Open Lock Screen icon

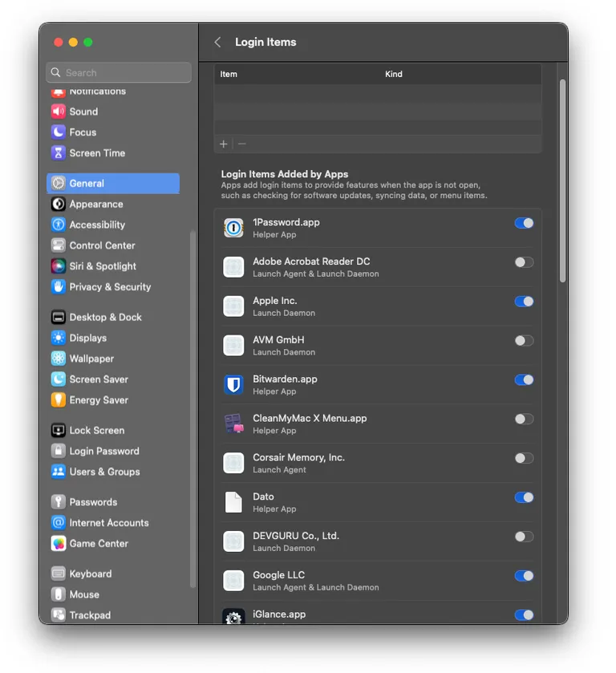pos(59,430)
